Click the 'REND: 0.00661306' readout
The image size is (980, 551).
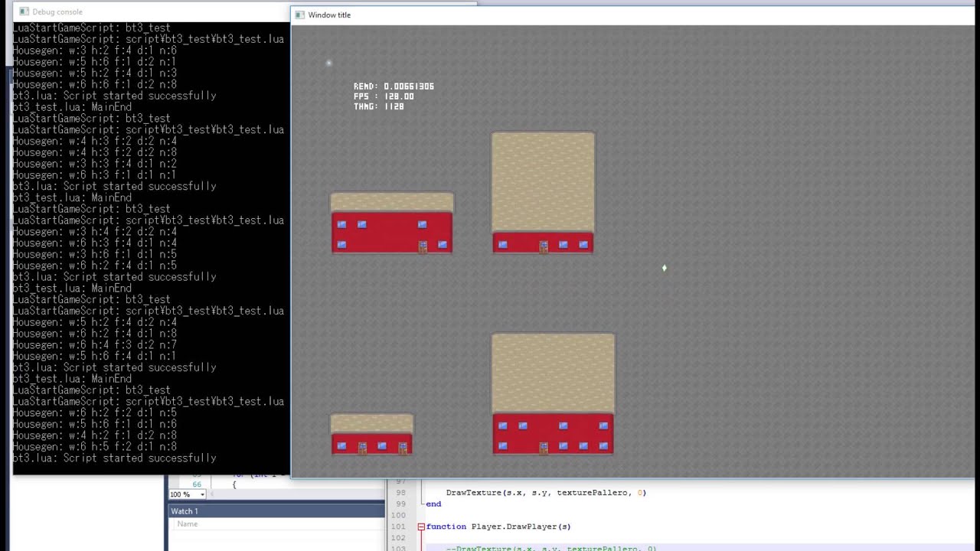click(394, 86)
